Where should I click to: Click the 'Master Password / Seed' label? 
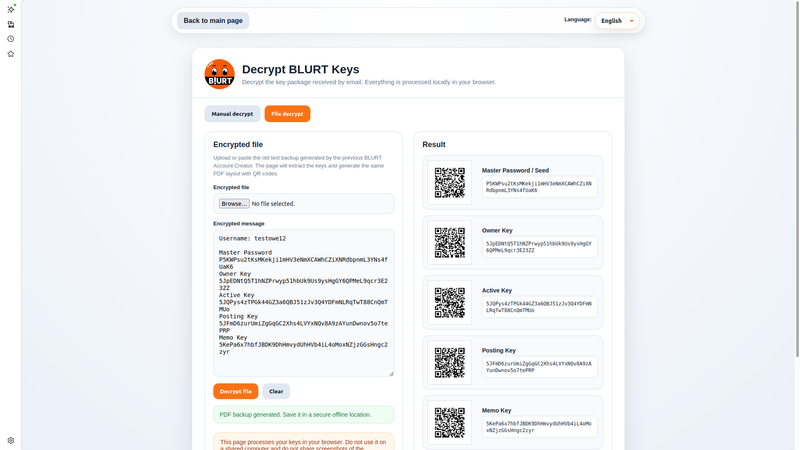(x=515, y=170)
